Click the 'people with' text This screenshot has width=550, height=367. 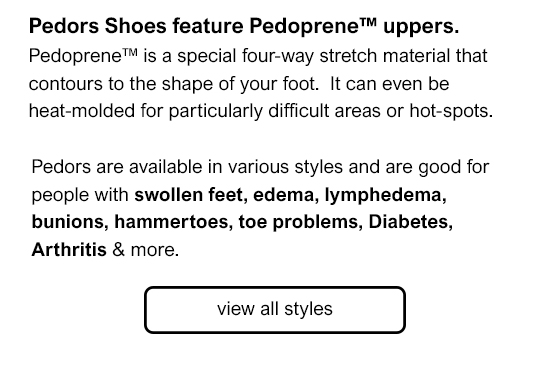coord(80,195)
